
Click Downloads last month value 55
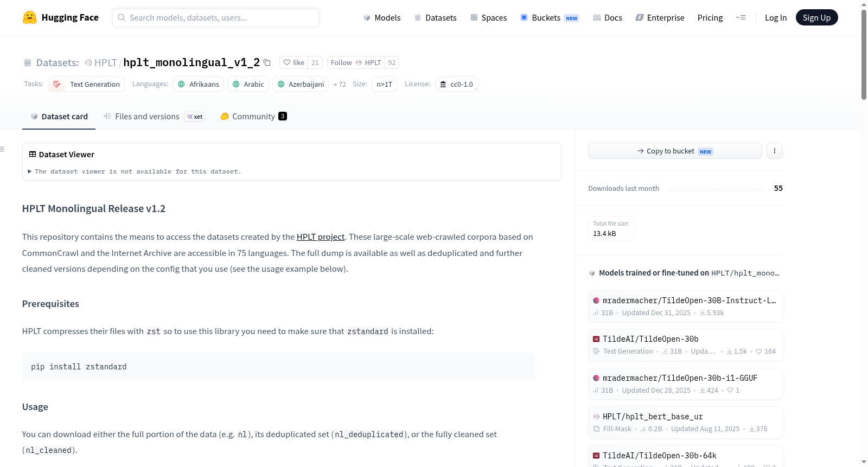(778, 188)
